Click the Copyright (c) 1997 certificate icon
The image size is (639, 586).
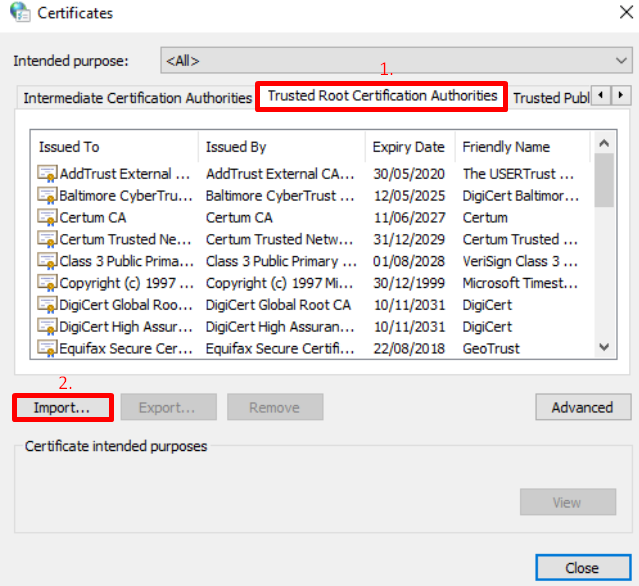(x=47, y=283)
